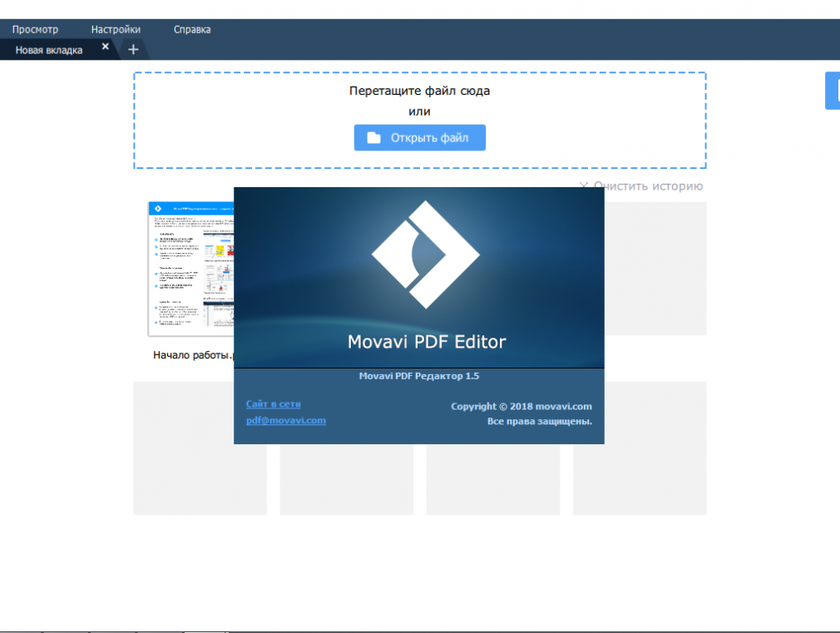Click the Открыть файл button
The width and height of the screenshot is (840, 633).
pos(419,138)
